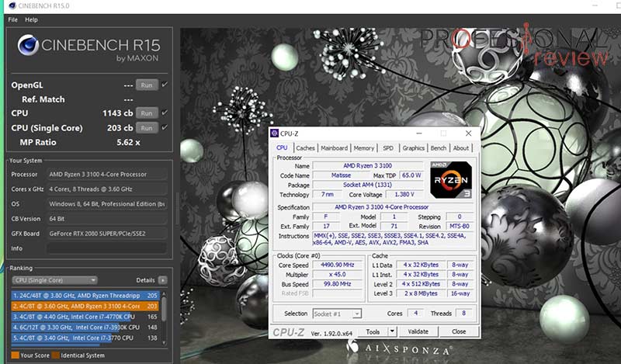621x364 pixels.
Task: Click the MP Ratio value 5.62 x
Action: point(128,142)
